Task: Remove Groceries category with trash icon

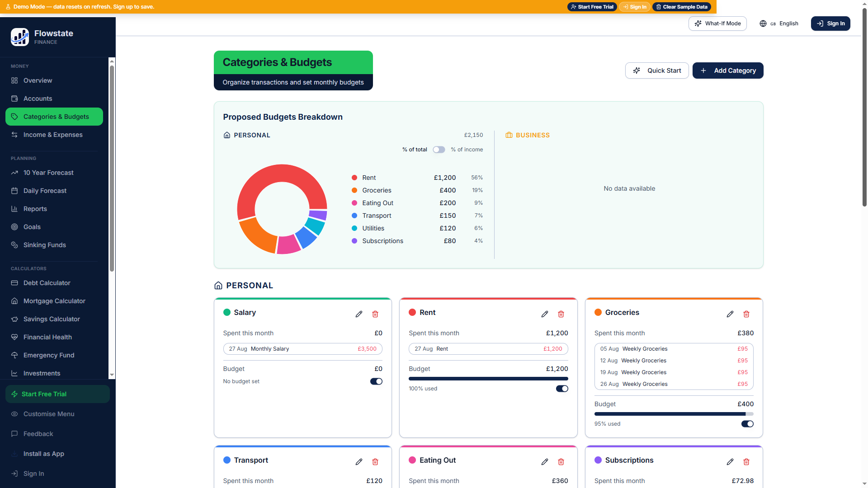Action: coord(746,314)
